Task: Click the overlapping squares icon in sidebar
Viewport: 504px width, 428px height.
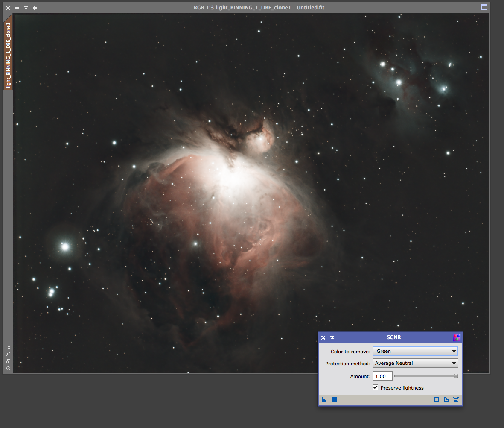Action: [8, 361]
